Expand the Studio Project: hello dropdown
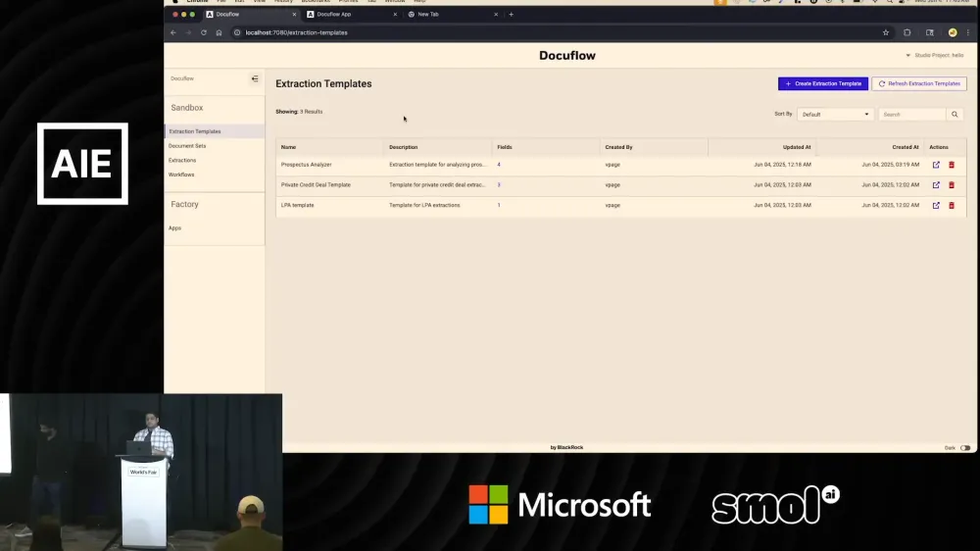The width and height of the screenshot is (980, 551). (x=935, y=55)
